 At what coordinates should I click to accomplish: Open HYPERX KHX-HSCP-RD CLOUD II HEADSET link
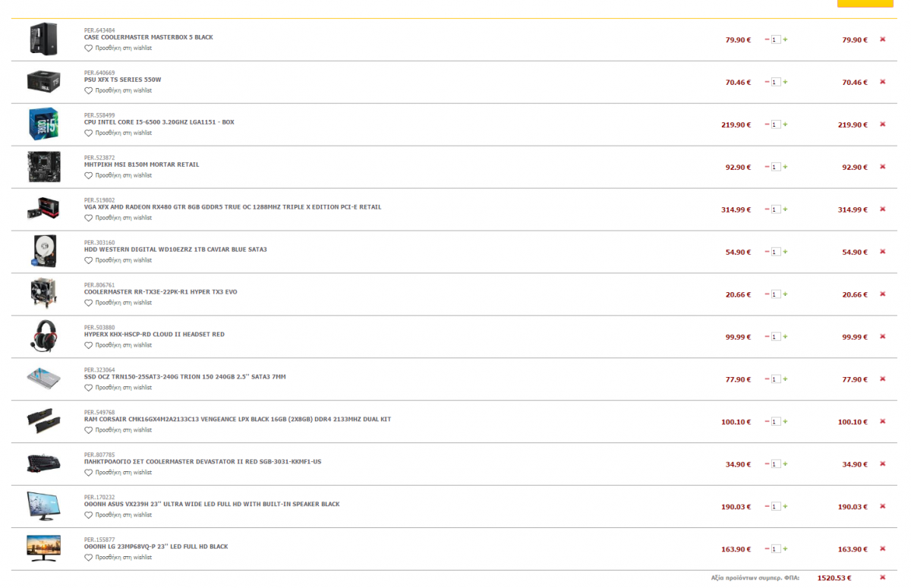pyautogui.click(x=154, y=335)
